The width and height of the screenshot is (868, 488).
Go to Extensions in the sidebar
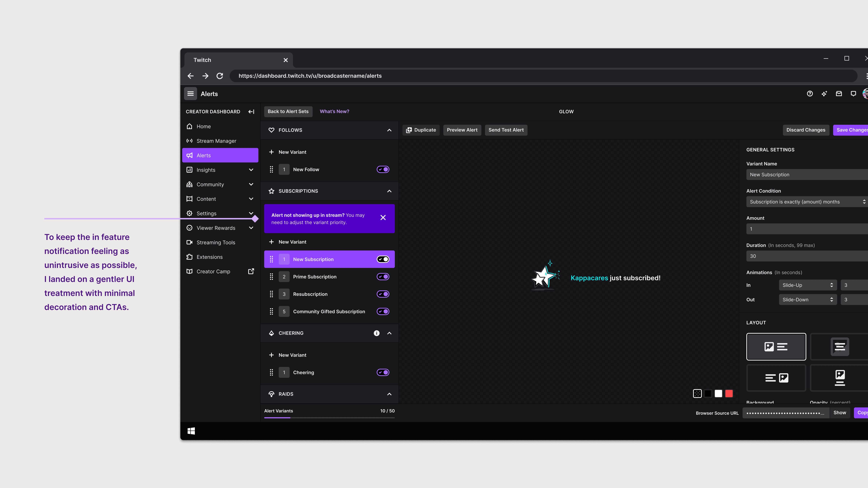coord(209,257)
